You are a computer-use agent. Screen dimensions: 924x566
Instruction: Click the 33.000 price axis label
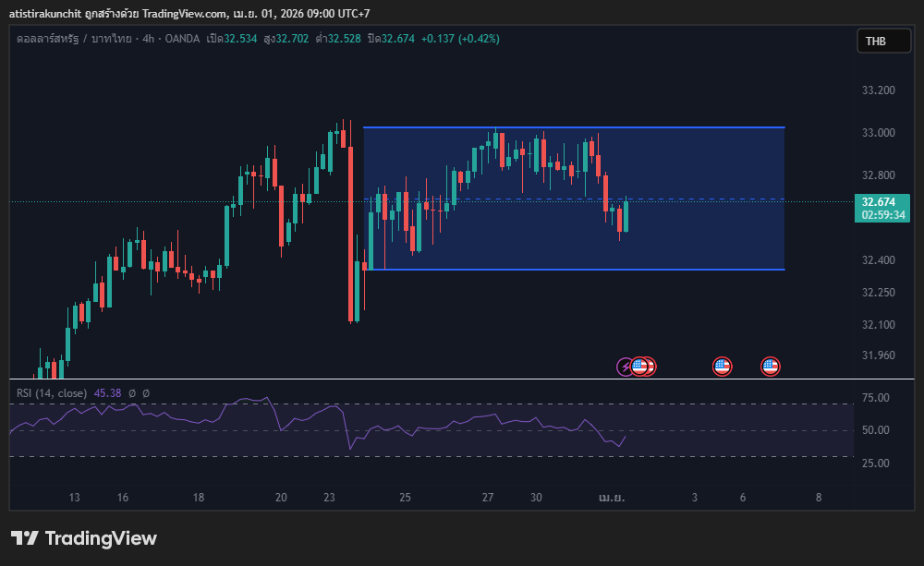tap(878, 133)
